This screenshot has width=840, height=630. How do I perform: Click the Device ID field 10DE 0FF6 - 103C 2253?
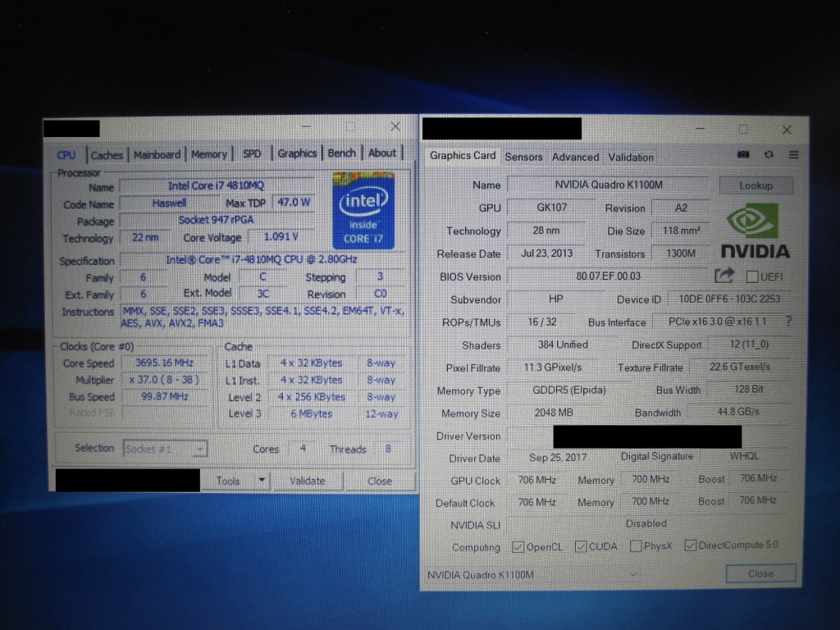(x=729, y=299)
